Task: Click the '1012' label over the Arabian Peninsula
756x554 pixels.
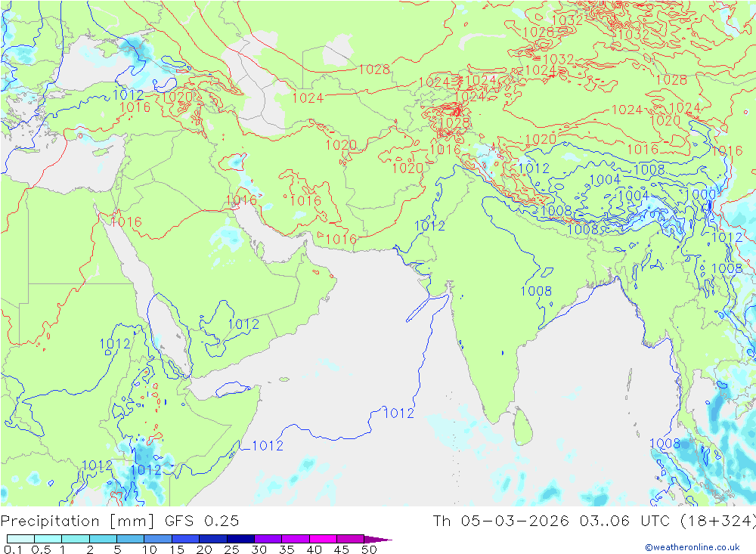Action: (243, 324)
